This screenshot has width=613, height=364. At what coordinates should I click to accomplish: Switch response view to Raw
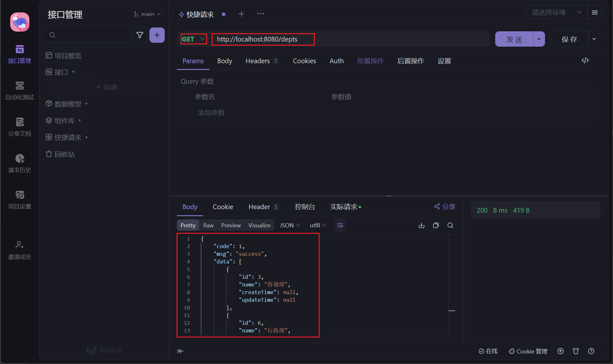[208, 225]
